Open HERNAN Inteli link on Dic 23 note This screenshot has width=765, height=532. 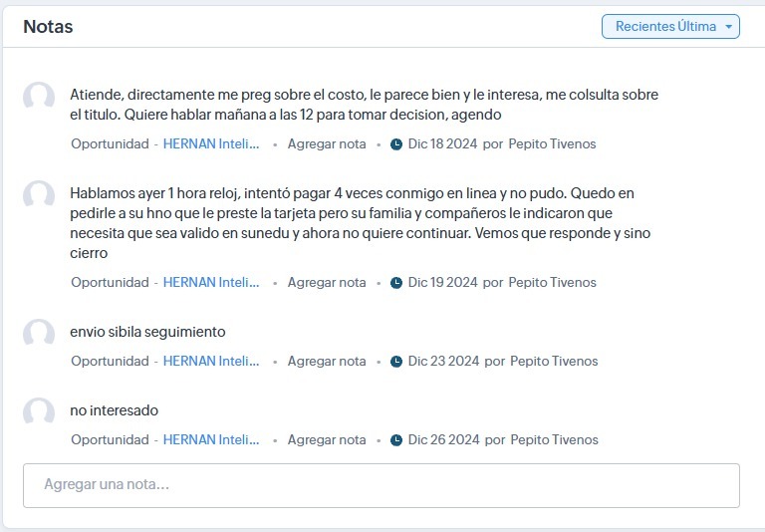[x=210, y=362]
